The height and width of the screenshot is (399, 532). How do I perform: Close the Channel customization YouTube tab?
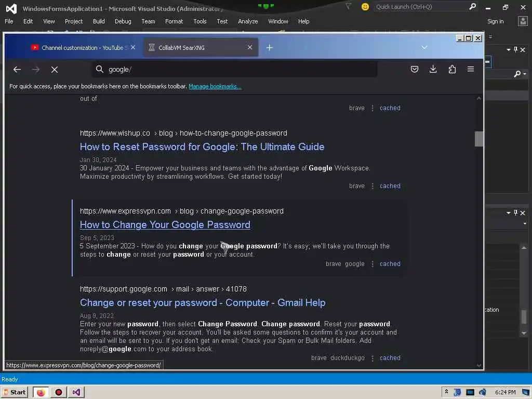(133, 47)
